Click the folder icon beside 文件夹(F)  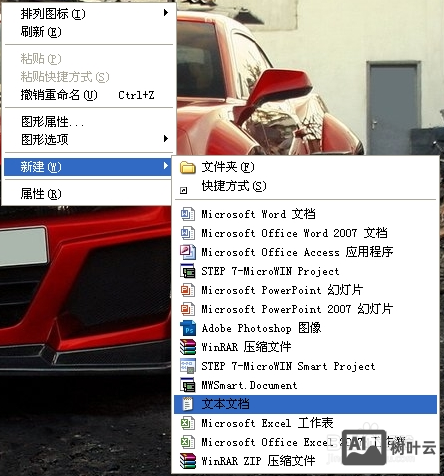(188, 167)
